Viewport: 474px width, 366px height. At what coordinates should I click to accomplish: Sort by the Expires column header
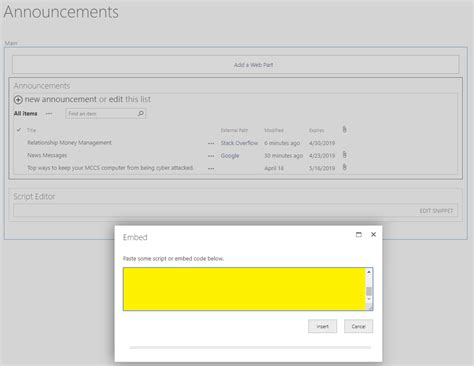pos(316,130)
